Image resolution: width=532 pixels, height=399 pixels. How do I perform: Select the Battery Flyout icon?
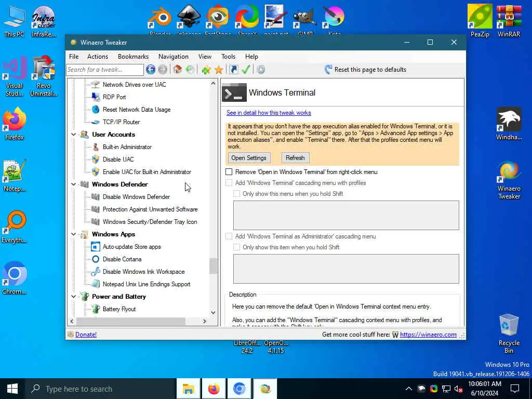pyautogui.click(x=96, y=309)
